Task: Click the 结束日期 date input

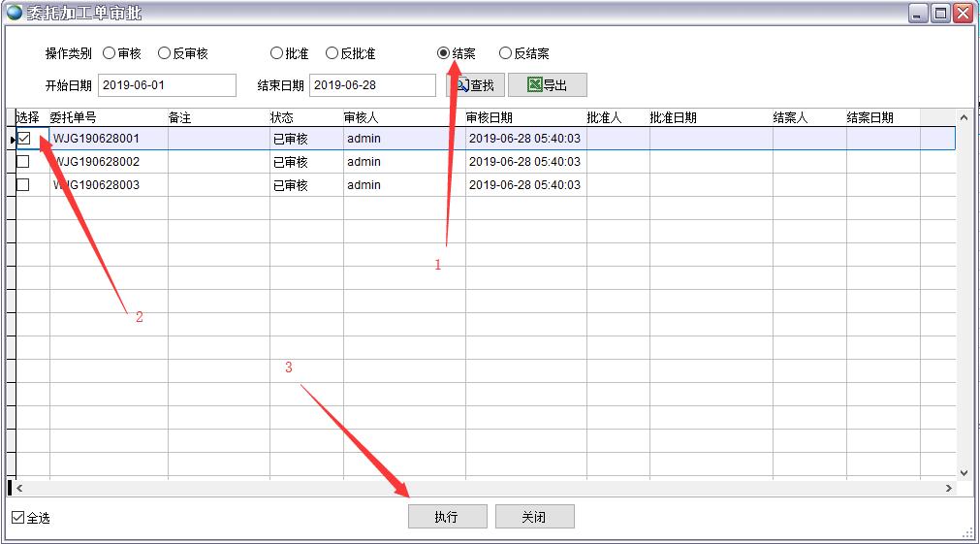Action: pyautogui.click(x=372, y=85)
